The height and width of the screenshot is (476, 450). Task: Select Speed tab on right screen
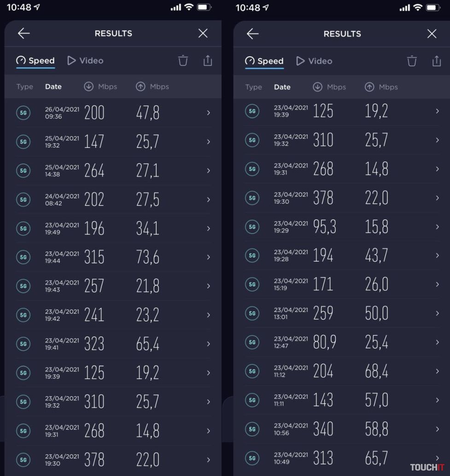click(x=265, y=61)
